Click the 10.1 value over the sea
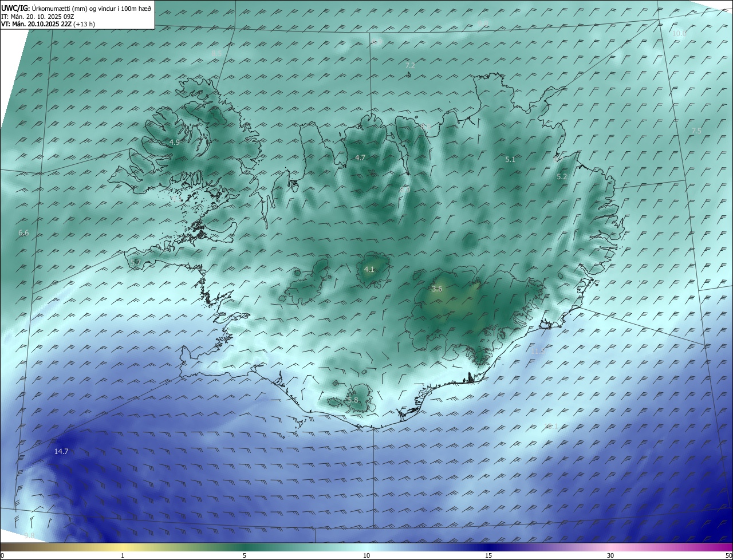The image size is (733, 560). (x=551, y=426)
